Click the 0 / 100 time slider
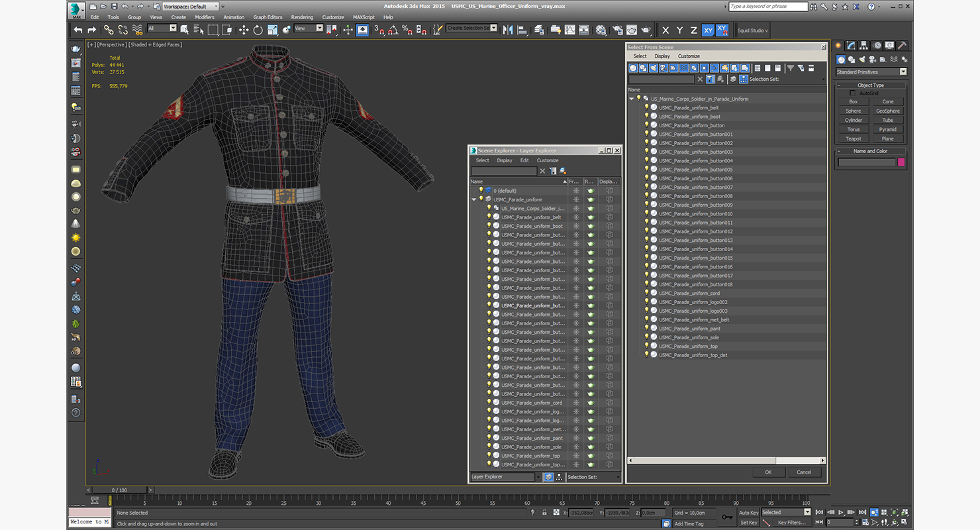Screen dimensions: 980x530 (119, 490)
